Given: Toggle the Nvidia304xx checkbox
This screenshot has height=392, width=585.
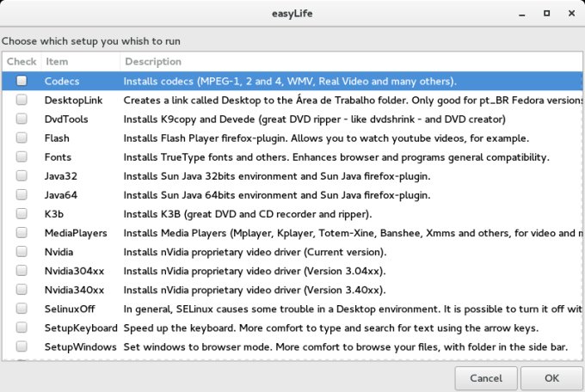Looking at the screenshot, I should click(22, 271).
